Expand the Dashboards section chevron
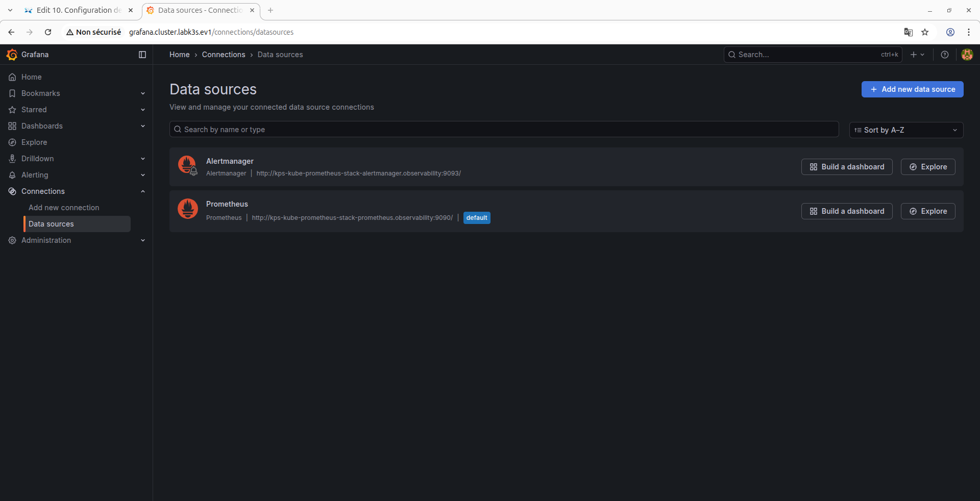This screenshot has height=501, width=980. pyautogui.click(x=143, y=126)
